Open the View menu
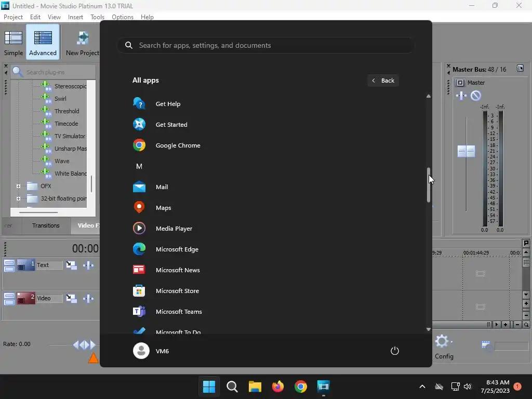This screenshot has width=532, height=399. tap(54, 17)
